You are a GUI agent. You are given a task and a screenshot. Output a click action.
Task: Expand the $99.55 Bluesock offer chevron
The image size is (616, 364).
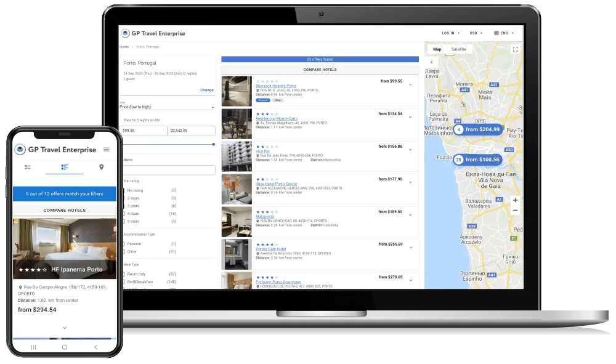click(410, 84)
